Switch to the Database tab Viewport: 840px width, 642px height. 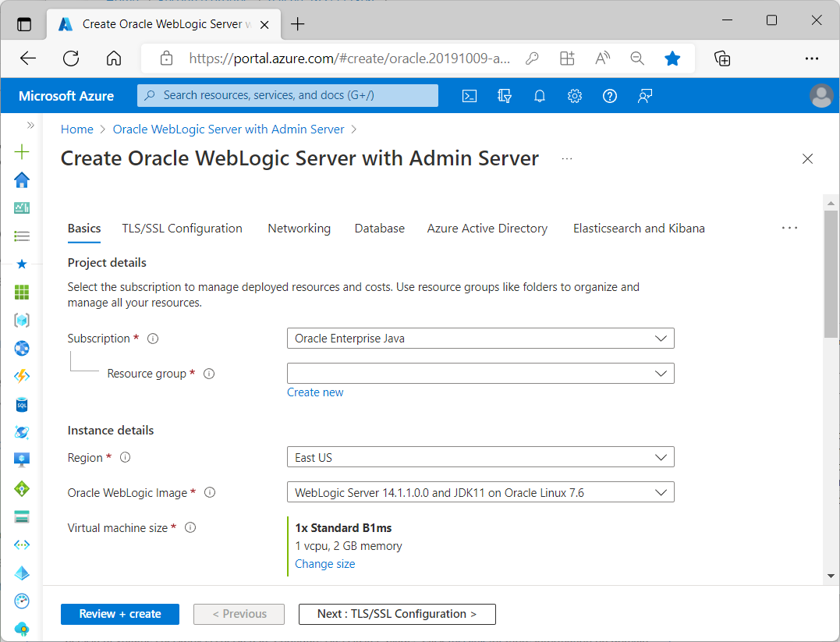pyautogui.click(x=379, y=229)
